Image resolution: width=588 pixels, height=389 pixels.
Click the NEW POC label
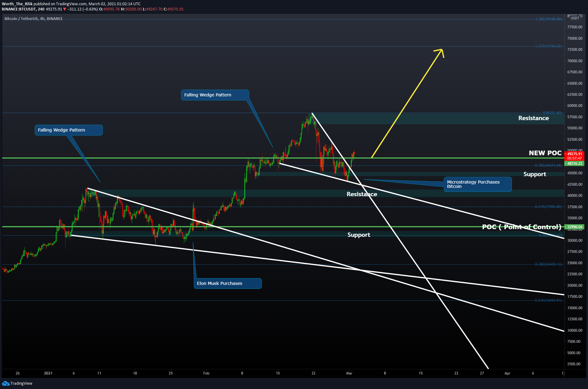point(545,153)
